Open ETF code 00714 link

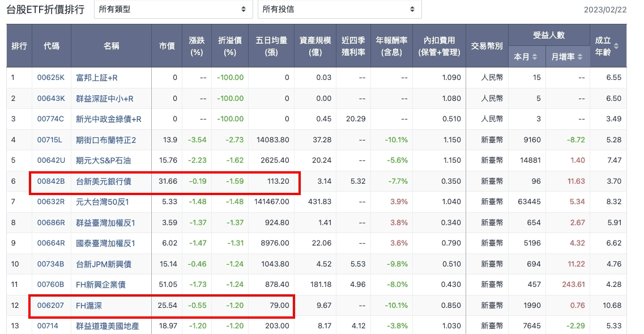pyautogui.click(x=48, y=325)
